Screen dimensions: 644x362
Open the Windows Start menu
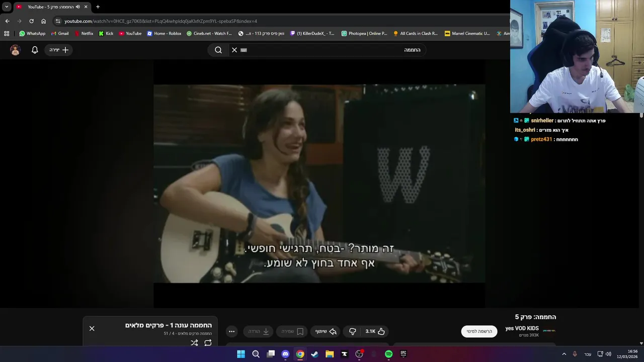coord(241,354)
